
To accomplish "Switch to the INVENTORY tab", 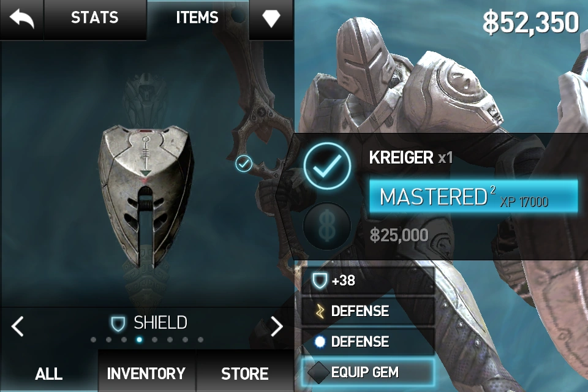I will [x=146, y=373].
